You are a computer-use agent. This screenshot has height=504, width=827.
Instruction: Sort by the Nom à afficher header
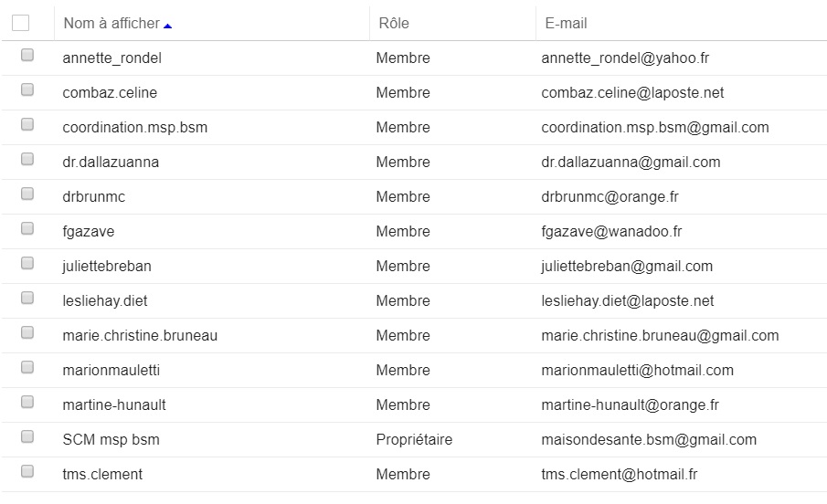[111, 23]
